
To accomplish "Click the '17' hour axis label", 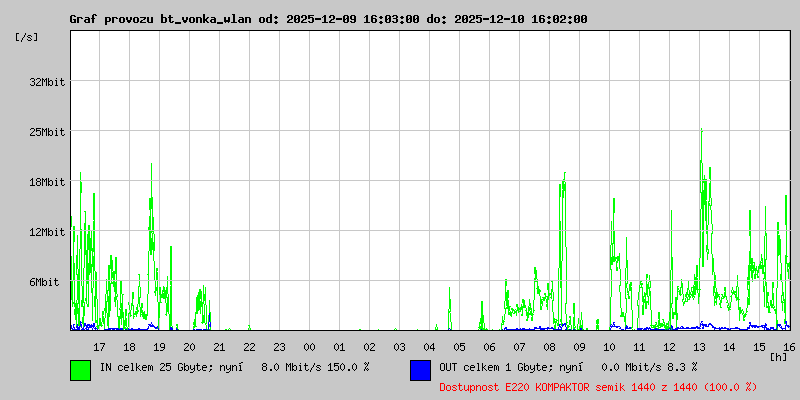I will [x=99, y=347].
